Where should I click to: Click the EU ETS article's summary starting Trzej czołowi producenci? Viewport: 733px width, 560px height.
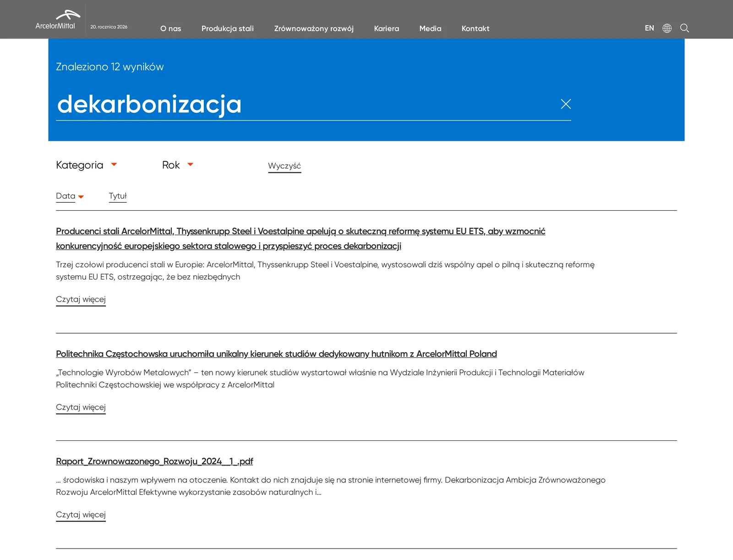click(x=325, y=271)
